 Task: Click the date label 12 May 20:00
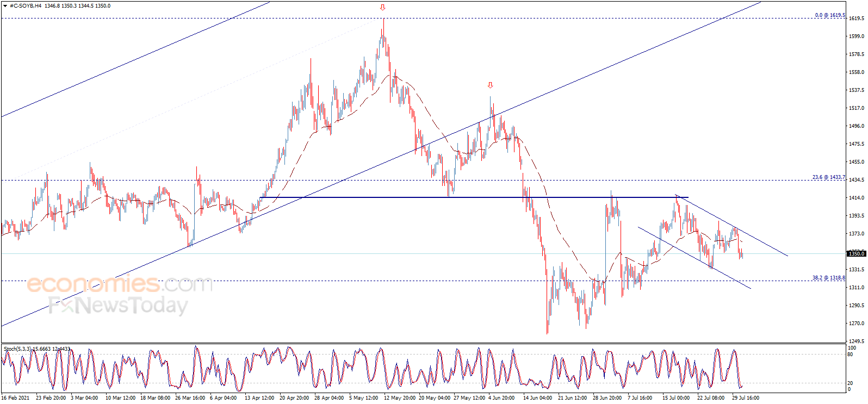[x=400, y=398]
